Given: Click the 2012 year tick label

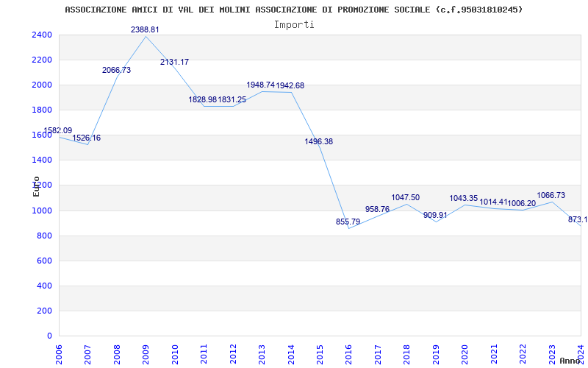Looking at the screenshot, I should tap(233, 354).
